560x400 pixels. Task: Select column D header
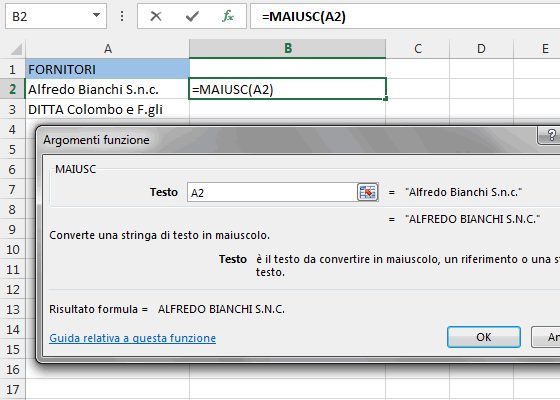pos(481,49)
